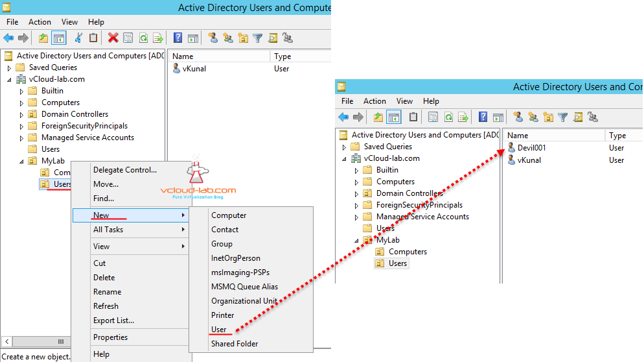644x362 pixels.
Task: Open View menu in right window
Action: click(404, 101)
